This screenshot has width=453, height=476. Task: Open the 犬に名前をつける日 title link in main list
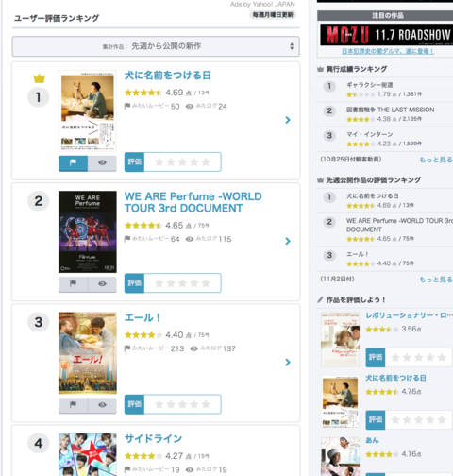(x=168, y=76)
